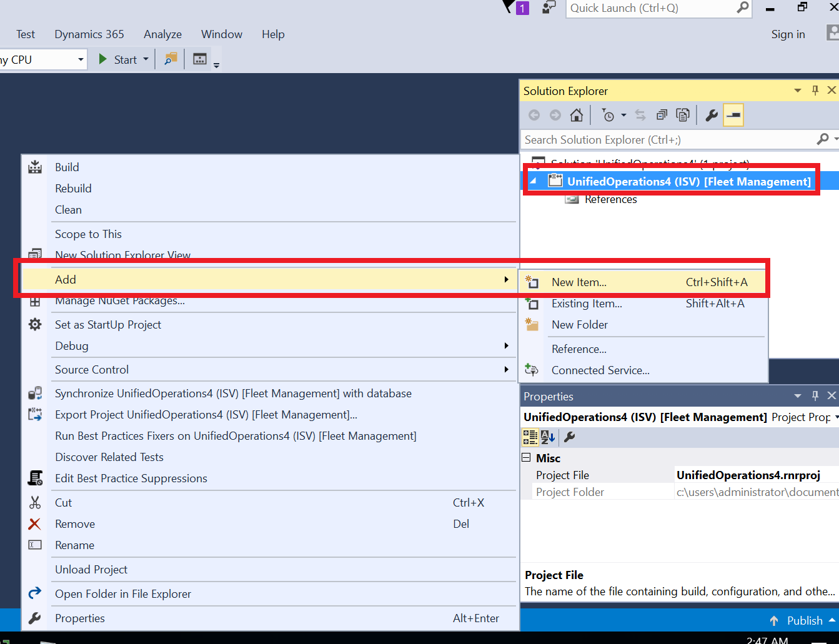Image resolution: width=839 pixels, height=644 pixels.
Task: Click Solution Explorer Back arrow
Action: 534,115
